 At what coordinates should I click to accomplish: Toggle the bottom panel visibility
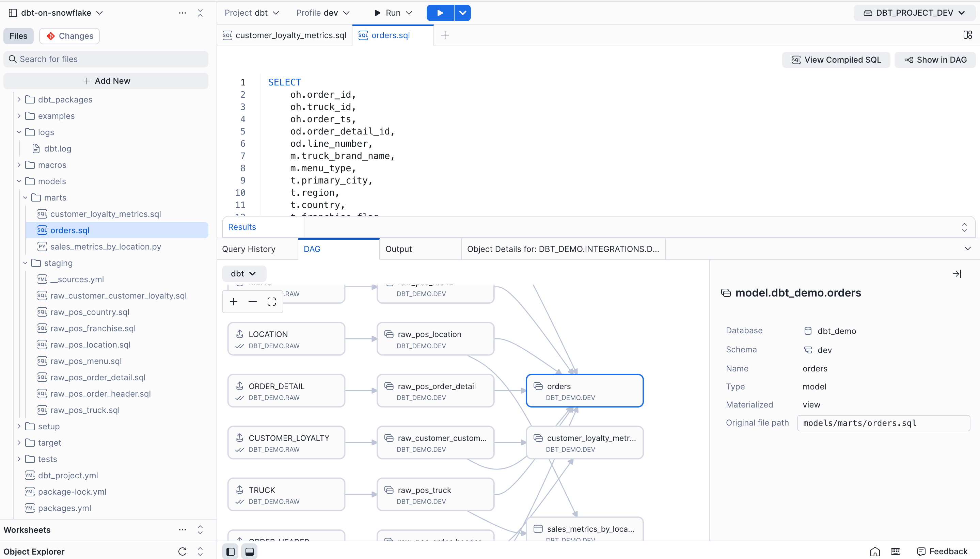click(249, 552)
